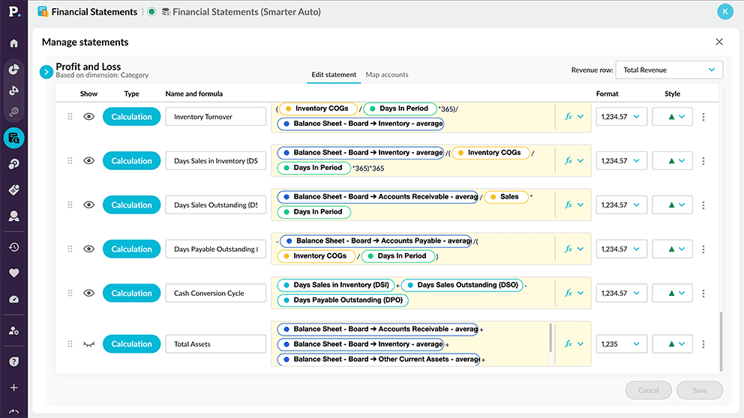Open the 1,235 format dropdown for Total Assets

[621, 344]
